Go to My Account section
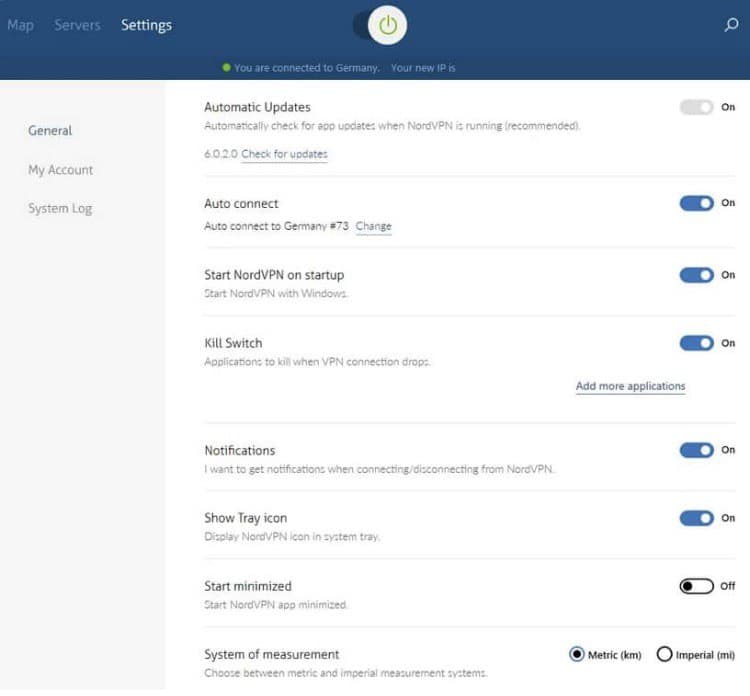Viewport: 750px width, 696px height. [61, 170]
